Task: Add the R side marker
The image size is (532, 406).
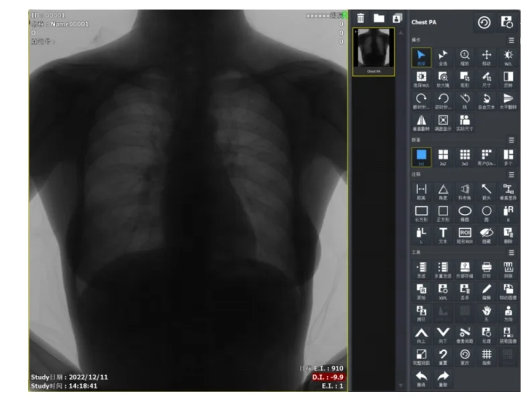Action: 508,213
